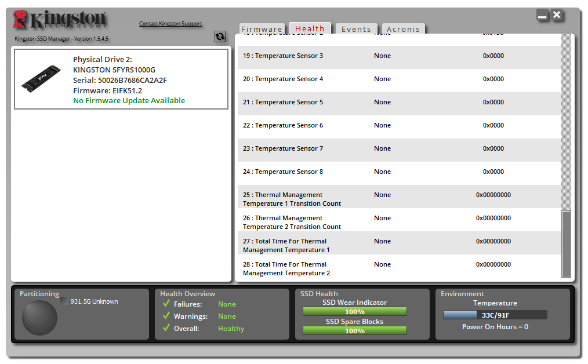This screenshot has width=588, height=364.
Task: Select '26 : Thermal Management Temperature 2 Transition Count'
Action: click(400, 220)
